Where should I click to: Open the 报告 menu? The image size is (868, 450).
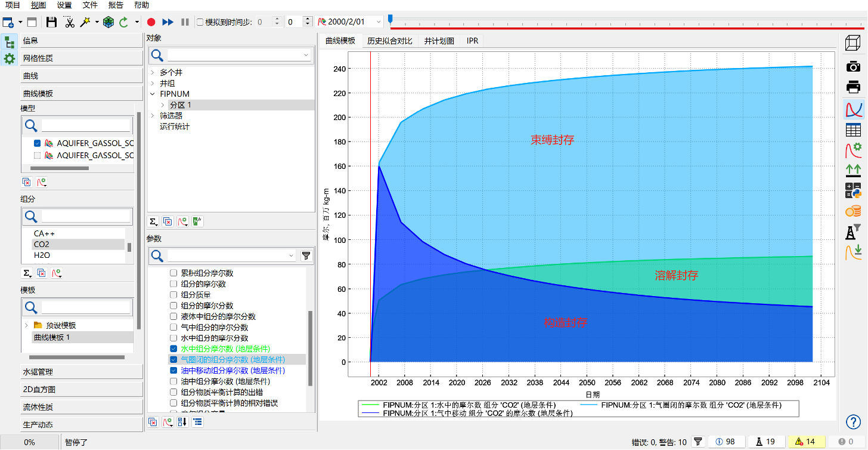point(116,5)
